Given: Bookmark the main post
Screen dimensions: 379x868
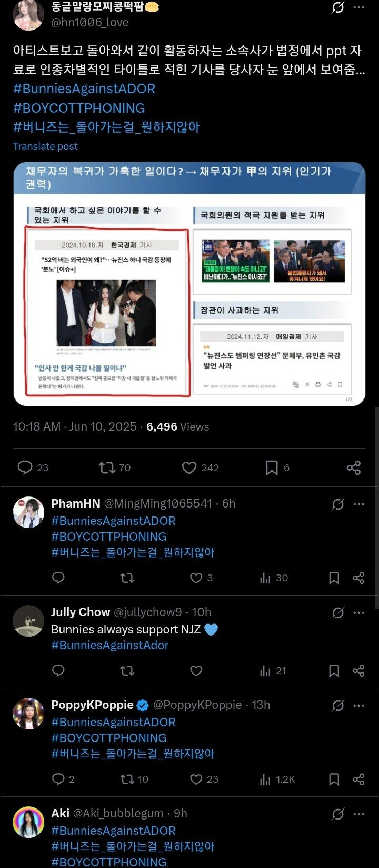Looking at the screenshot, I should tap(277, 467).
